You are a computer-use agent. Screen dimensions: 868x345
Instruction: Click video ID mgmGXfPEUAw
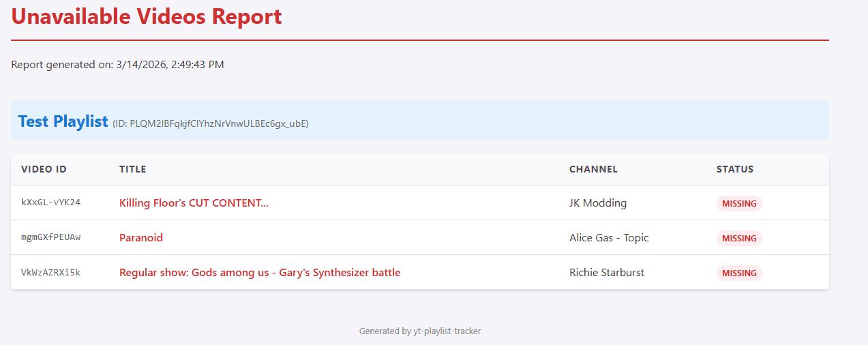pyautogui.click(x=51, y=238)
